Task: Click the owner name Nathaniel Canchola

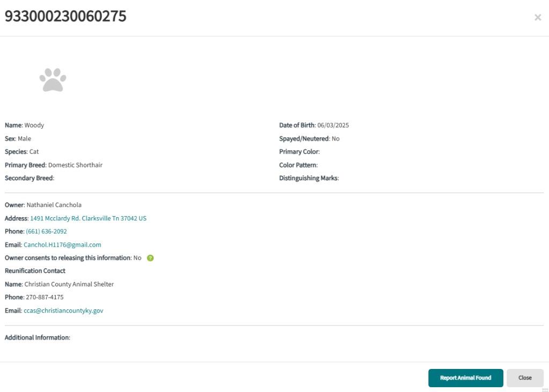Action: coord(54,205)
